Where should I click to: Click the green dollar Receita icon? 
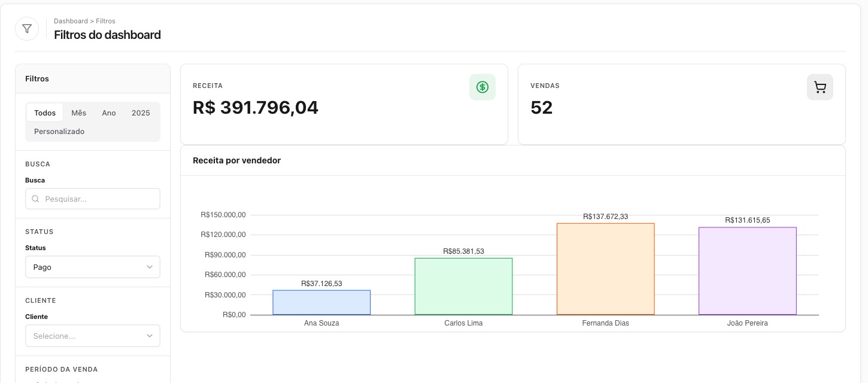pyautogui.click(x=482, y=87)
